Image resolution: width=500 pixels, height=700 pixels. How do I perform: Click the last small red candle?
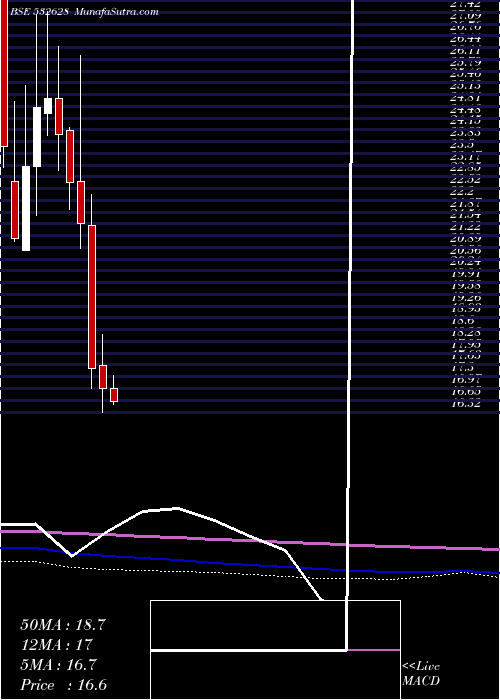pos(114,395)
